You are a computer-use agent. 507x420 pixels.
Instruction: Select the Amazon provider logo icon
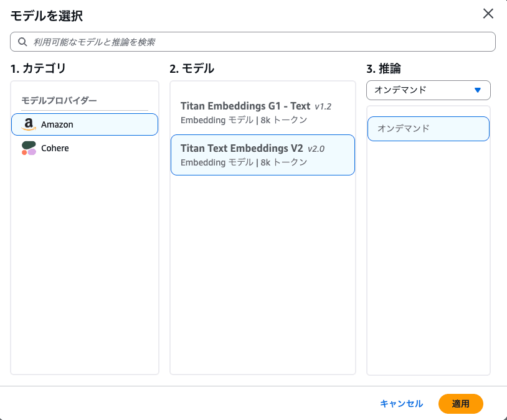click(x=29, y=124)
